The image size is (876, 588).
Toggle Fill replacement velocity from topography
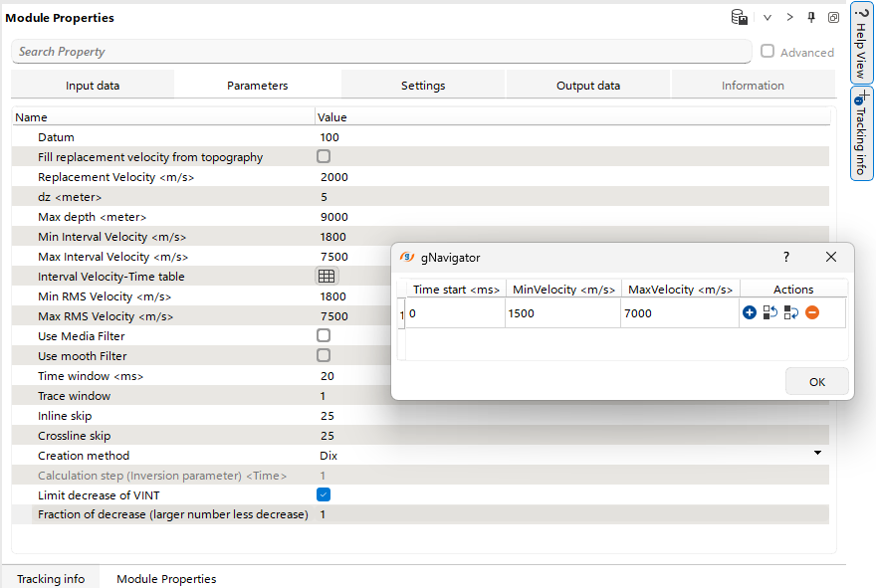(324, 156)
